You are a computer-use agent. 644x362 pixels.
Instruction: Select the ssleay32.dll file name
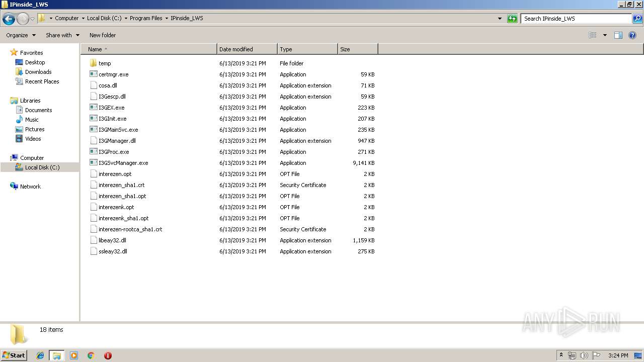click(113, 251)
